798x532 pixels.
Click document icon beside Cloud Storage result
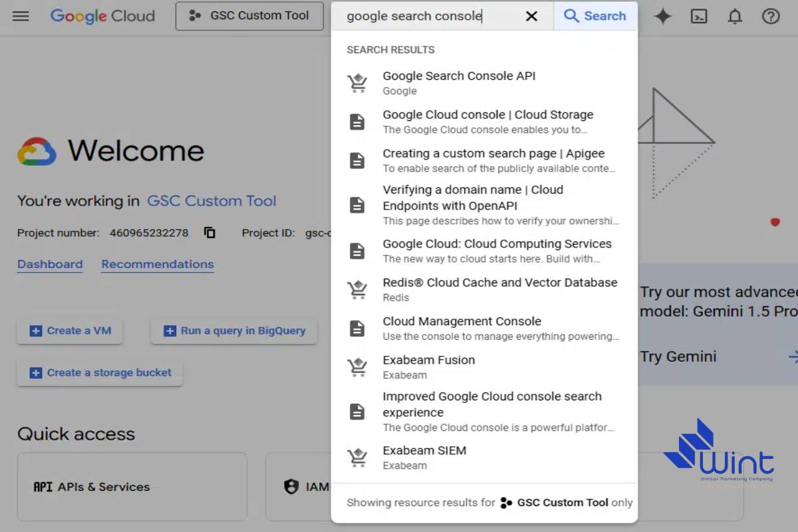(x=357, y=122)
